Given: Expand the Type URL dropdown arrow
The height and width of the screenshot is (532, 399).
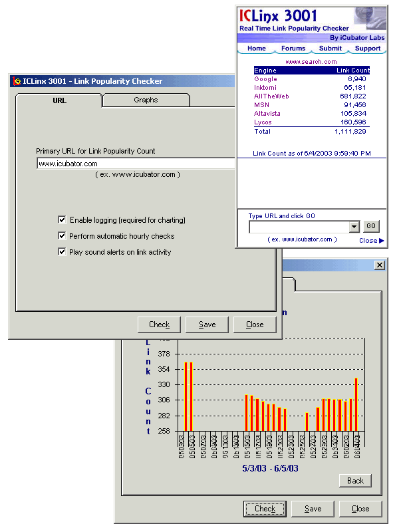Looking at the screenshot, I should [x=354, y=227].
